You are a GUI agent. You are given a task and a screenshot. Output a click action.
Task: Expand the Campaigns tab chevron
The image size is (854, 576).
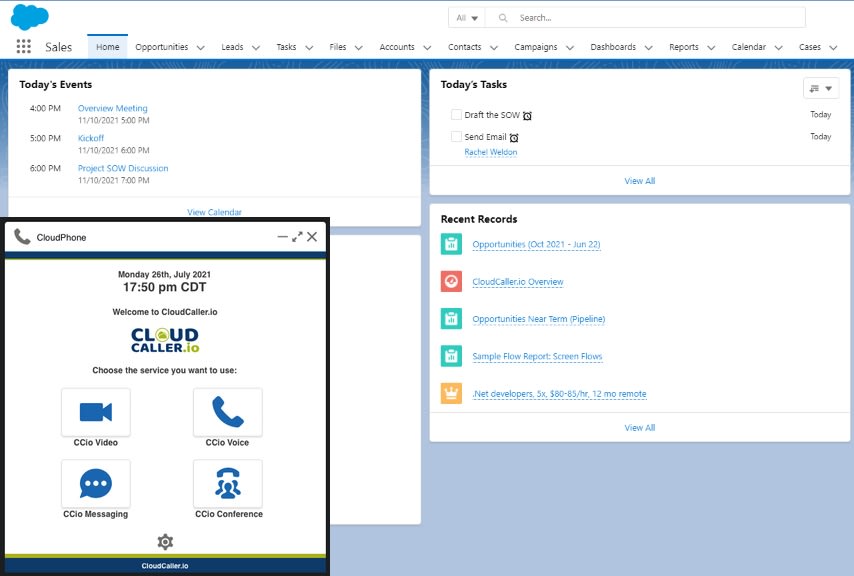click(570, 48)
